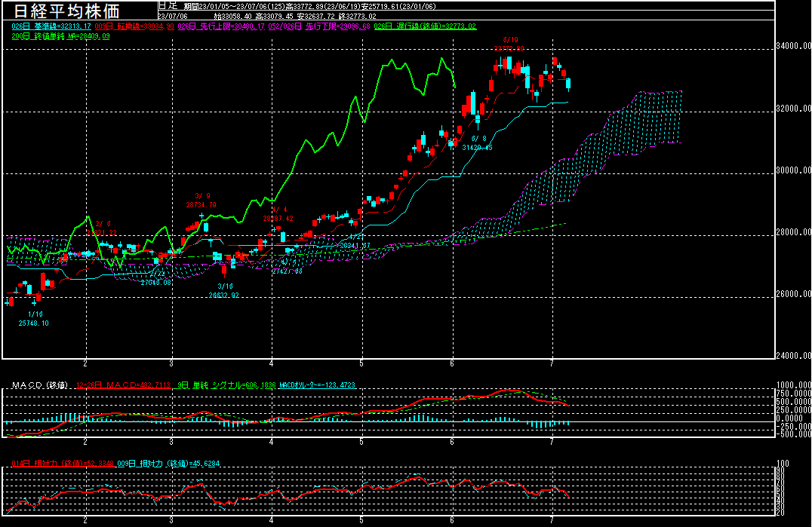Click the 1000.000 MACD axis label
Viewport: 812px width, 527px height.
click(794, 385)
